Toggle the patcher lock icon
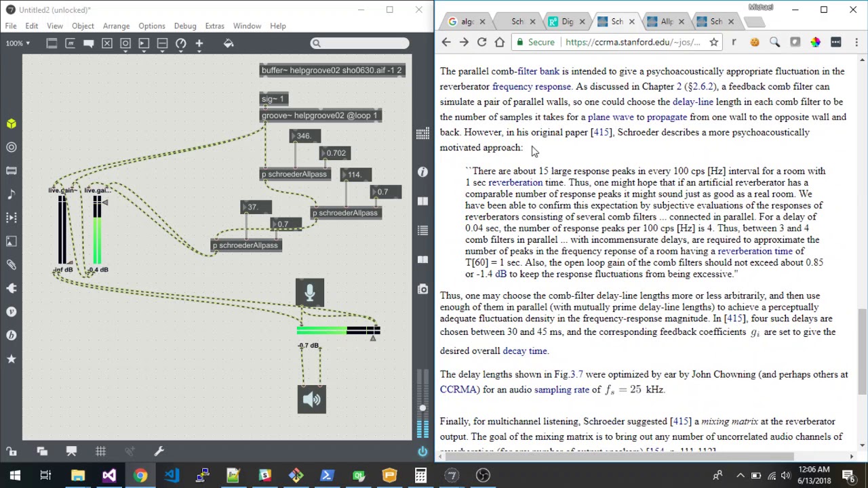Viewport: 868px width, 488px height. (x=12, y=451)
